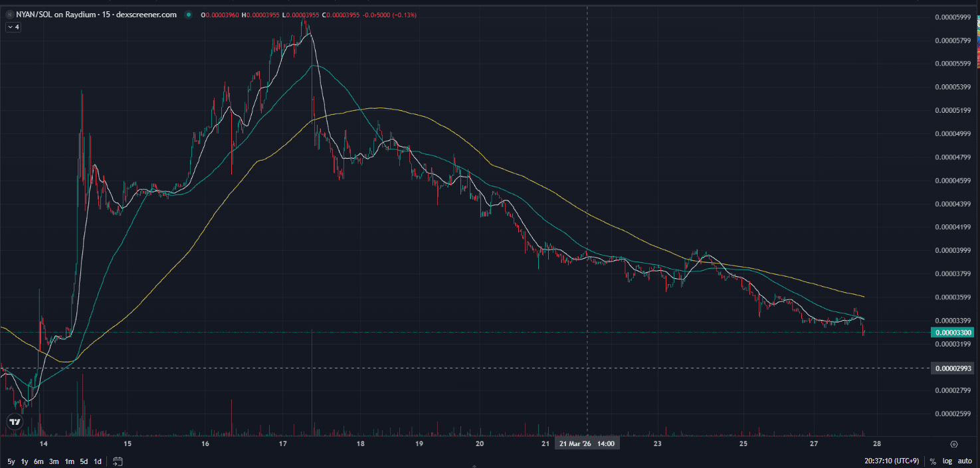The image size is (980, 468).
Task: Toggle log scale mode
Action: pos(947,461)
